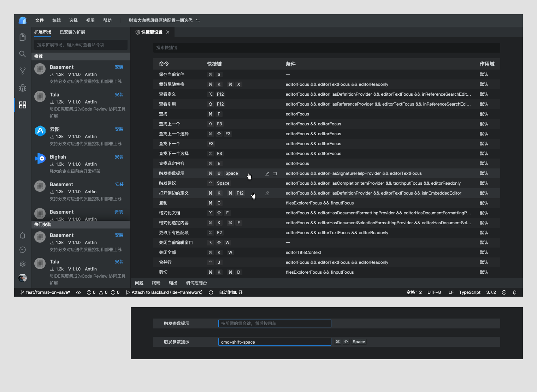Click 空格: 2 indentation setting
The image size is (537, 392).
point(414,292)
